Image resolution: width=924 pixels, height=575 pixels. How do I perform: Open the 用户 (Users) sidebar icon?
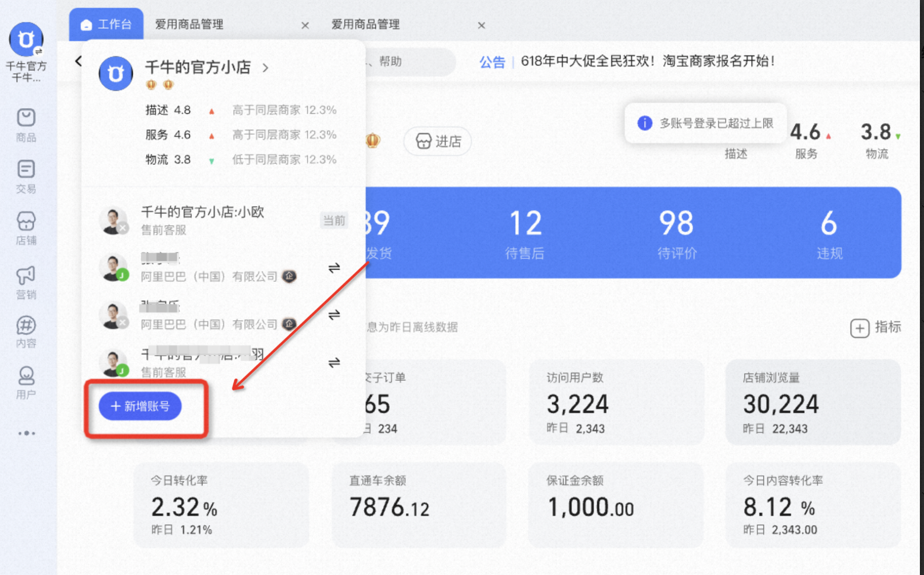[26, 382]
